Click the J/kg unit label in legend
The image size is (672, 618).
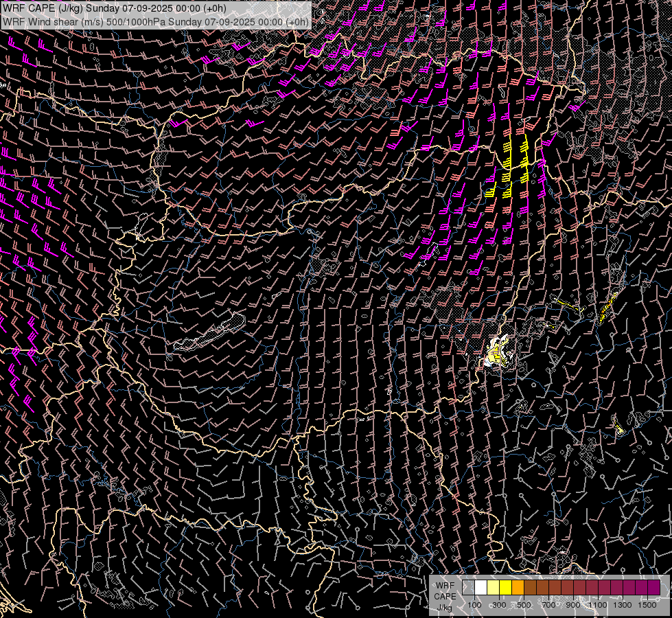[x=444, y=608]
